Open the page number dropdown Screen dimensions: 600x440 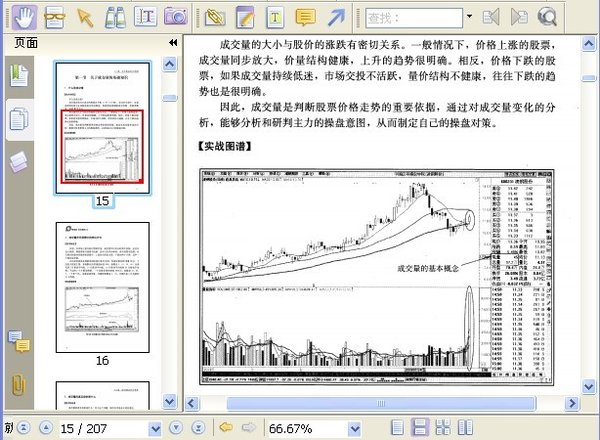coord(155,429)
